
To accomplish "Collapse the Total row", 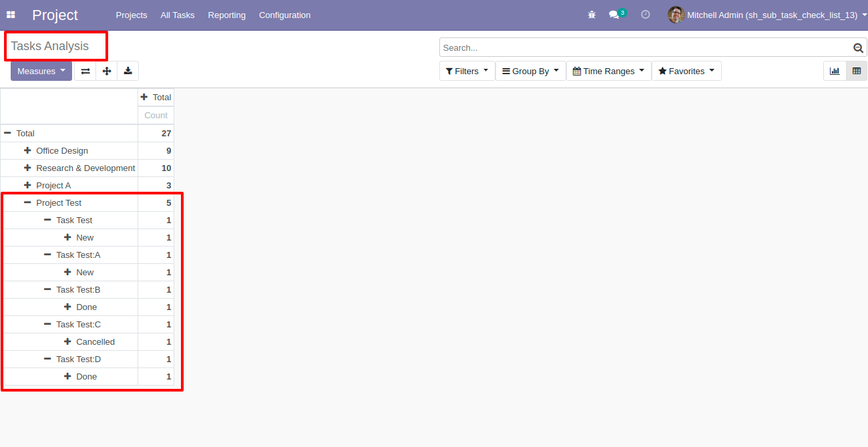I will pyautogui.click(x=69, y=133).
